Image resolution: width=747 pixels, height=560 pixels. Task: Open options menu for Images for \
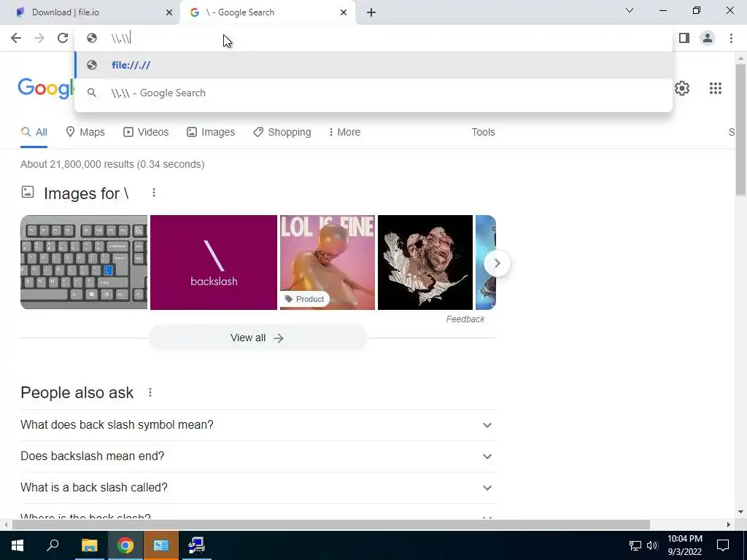[x=153, y=192]
